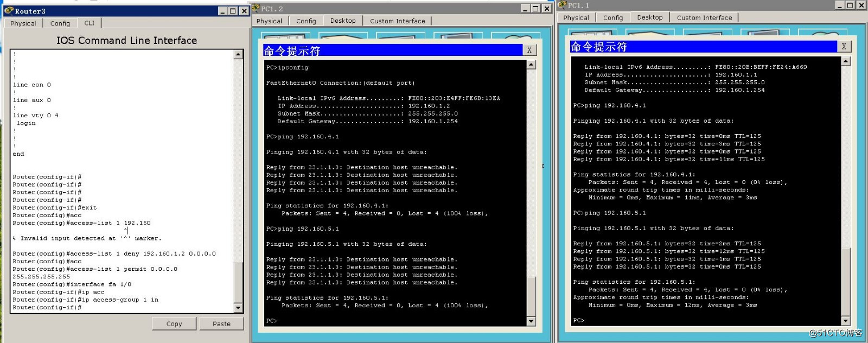Maximize the Router3 window
868x343 pixels.
tap(233, 11)
